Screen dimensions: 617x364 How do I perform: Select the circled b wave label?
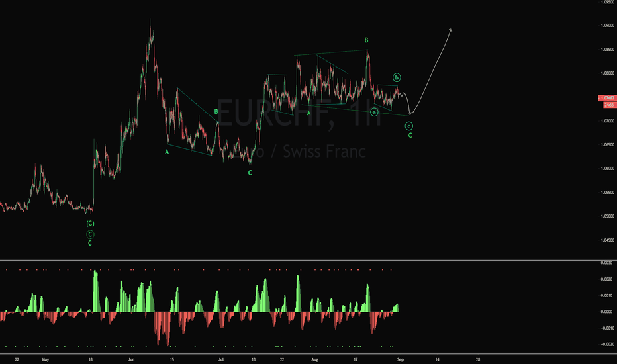pyautogui.click(x=397, y=77)
